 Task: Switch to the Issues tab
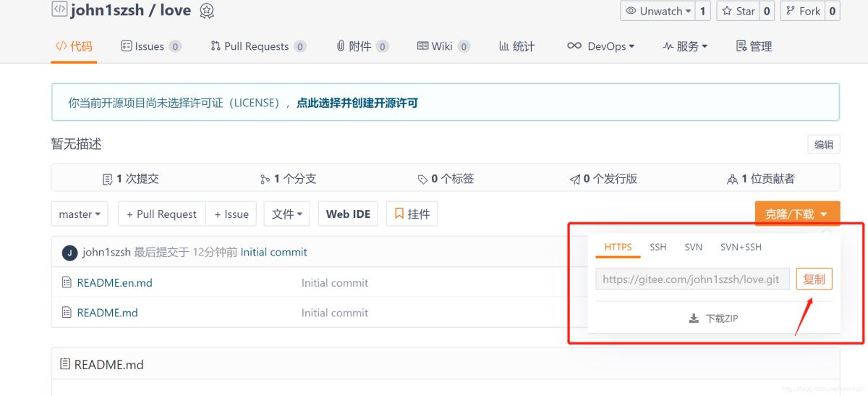point(150,46)
